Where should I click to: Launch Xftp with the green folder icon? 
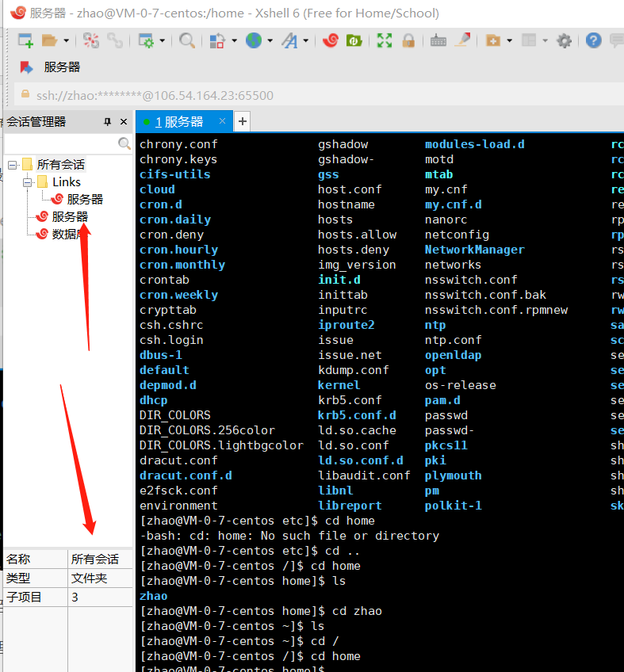point(354,40)
